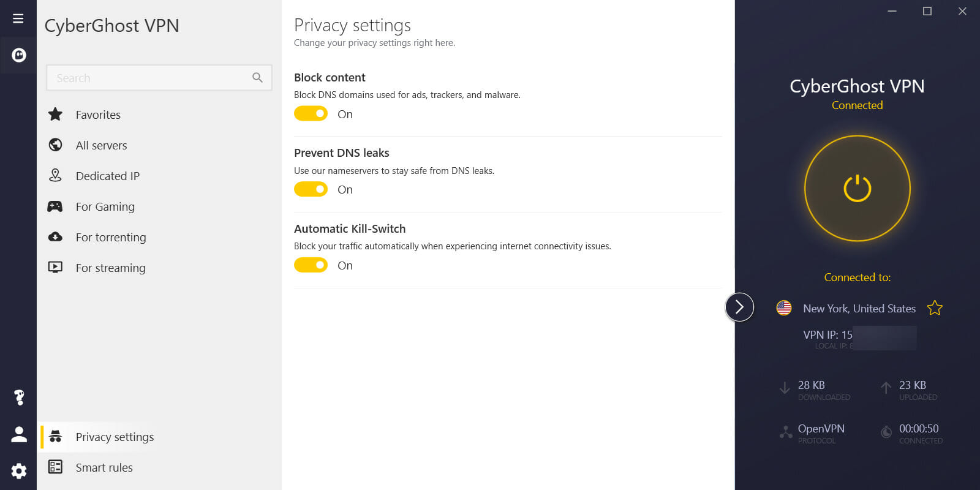Click the VPN power button

[x=857, y=188]
